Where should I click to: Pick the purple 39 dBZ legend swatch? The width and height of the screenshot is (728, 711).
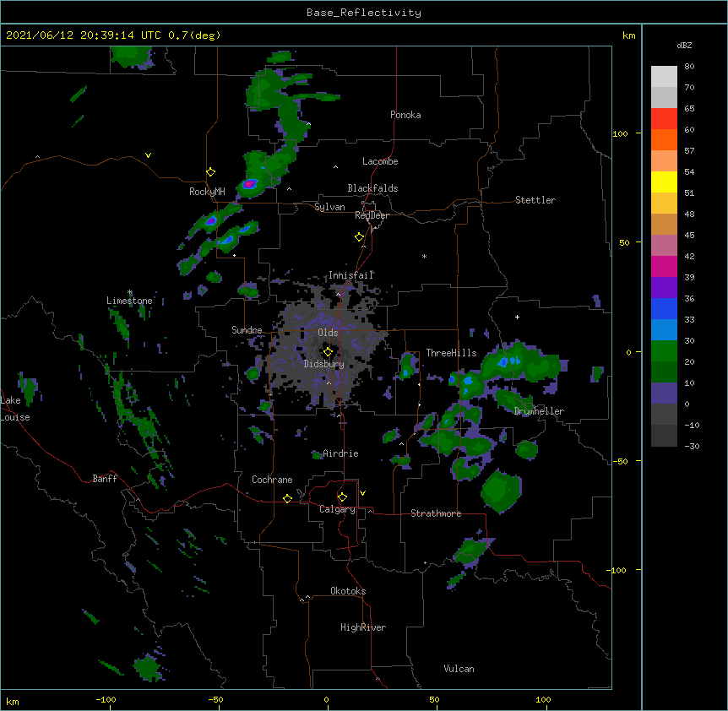[x=664, y=287]
